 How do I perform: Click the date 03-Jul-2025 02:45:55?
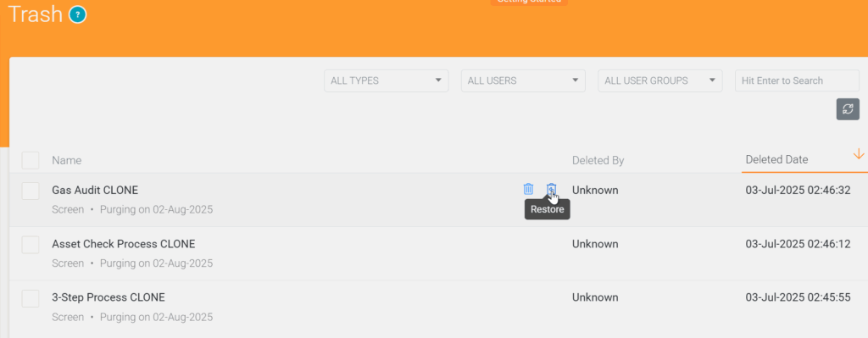(x=798, y=297)
